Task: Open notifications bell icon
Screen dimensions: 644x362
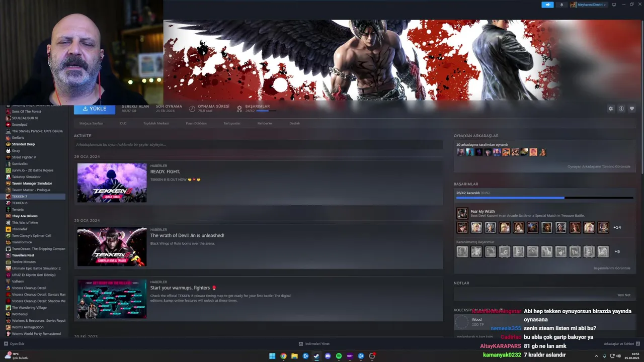Action: (561, 5)
